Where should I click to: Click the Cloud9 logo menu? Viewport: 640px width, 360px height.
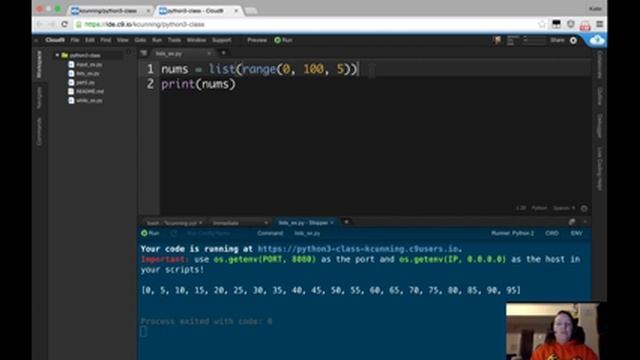tap(55, 40)
